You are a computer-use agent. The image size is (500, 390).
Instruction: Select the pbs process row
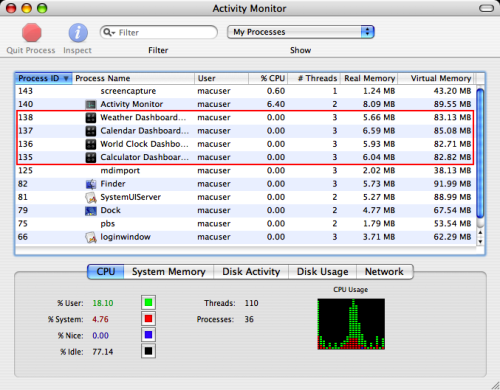click(245, 224)
